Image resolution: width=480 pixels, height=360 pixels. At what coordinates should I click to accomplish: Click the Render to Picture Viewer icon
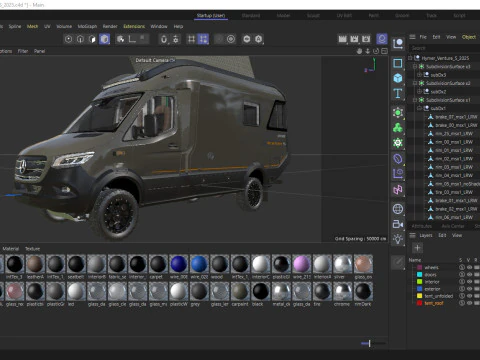pyautogui.click(x=354, y=39)
